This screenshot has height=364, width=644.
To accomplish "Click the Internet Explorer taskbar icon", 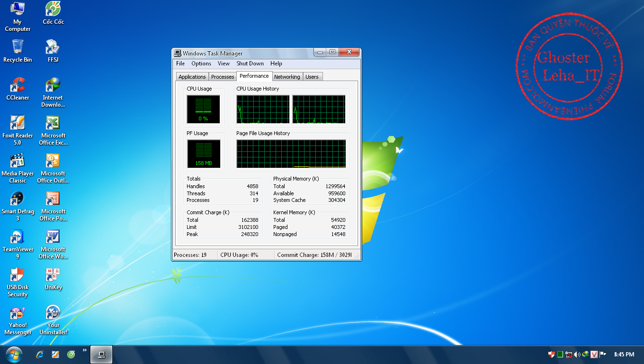I will (40, 355).
